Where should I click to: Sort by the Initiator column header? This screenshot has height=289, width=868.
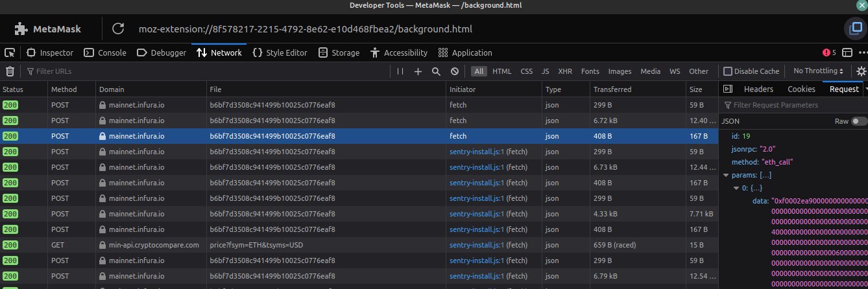[494, 89]
